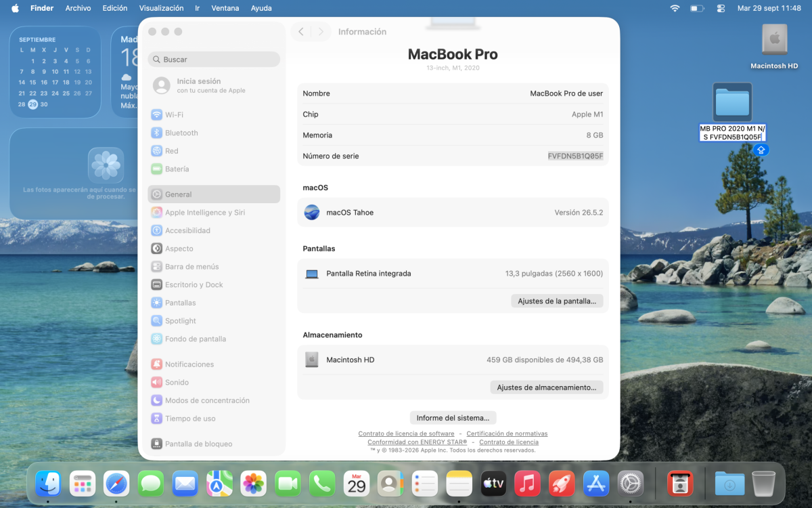Open Mail app in Dock
Screen dimensions: 812x508
(185, 484)
